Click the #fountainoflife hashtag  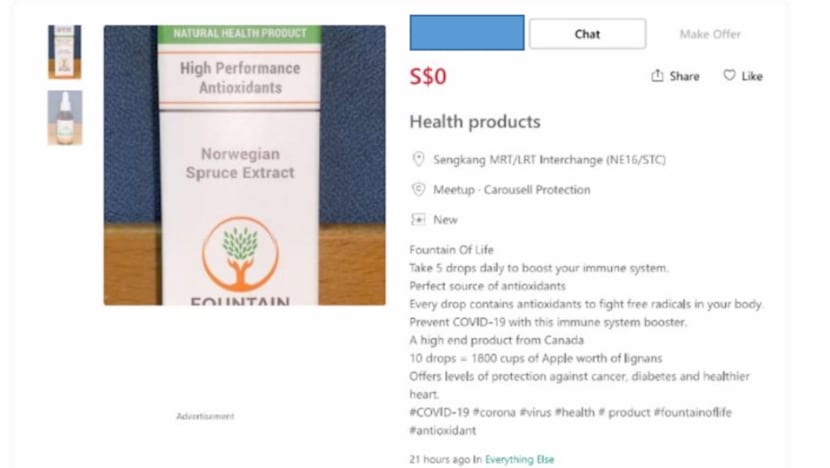point(693,412)
